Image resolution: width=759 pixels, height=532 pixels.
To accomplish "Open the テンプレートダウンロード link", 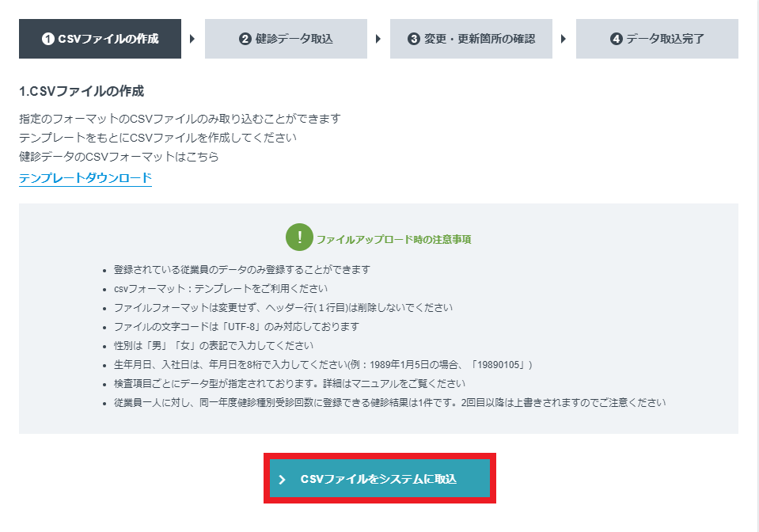I will pos(86,179).
